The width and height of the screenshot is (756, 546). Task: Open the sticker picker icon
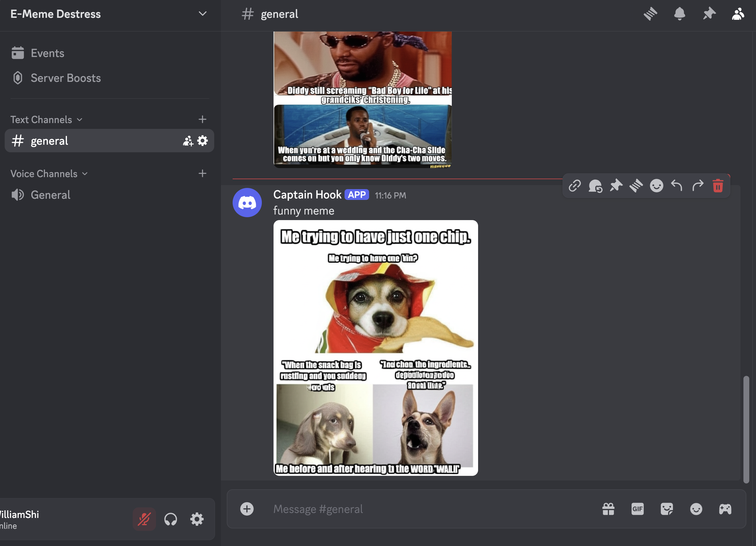667,509
